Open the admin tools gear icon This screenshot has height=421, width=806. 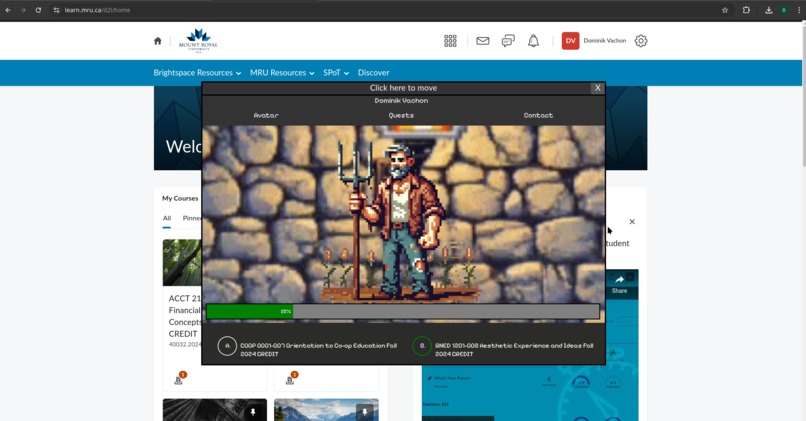640,41
